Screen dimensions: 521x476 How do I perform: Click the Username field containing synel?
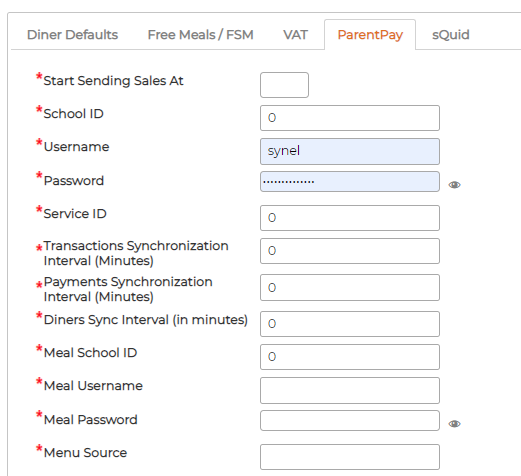click(x=350, y=151)
